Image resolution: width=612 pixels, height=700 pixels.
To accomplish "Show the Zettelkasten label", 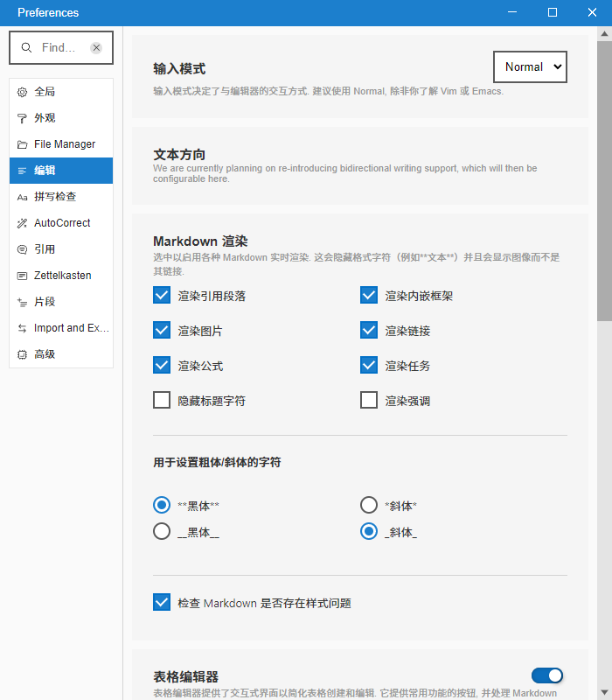I will coord(62,276).
